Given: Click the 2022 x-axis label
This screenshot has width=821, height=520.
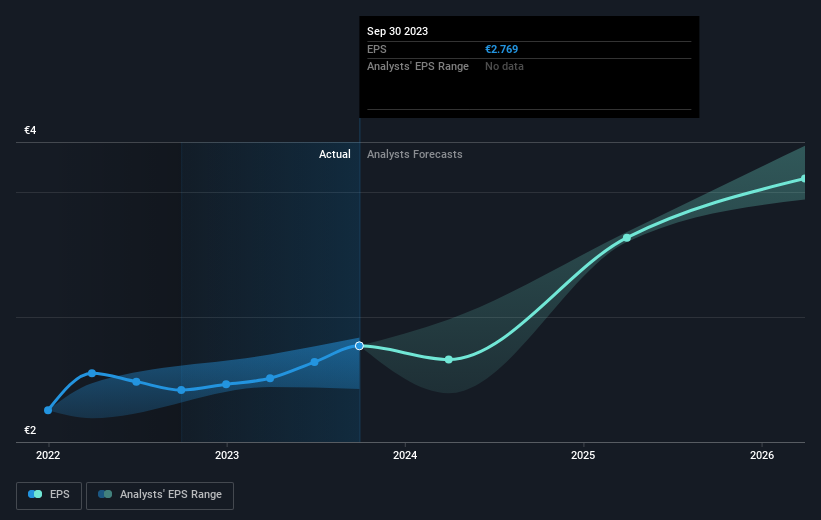Looking at the screenshot, I should point(48,455).
